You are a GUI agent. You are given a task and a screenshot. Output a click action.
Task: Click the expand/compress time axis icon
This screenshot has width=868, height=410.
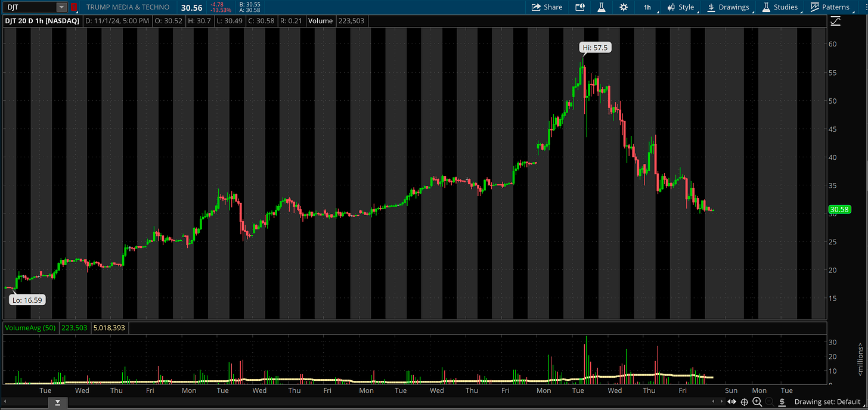[733, 402]
